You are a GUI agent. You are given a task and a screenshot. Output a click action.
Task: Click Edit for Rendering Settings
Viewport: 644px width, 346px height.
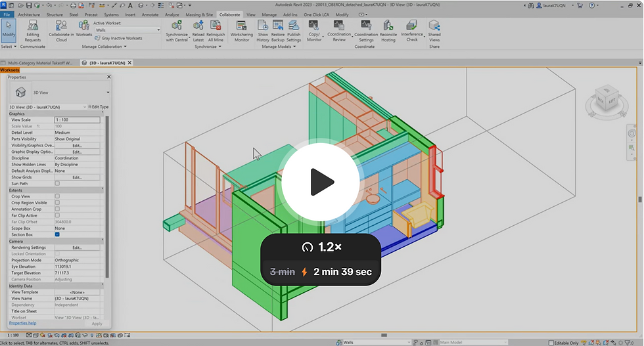pyautogui.click(x=78, y=248)
